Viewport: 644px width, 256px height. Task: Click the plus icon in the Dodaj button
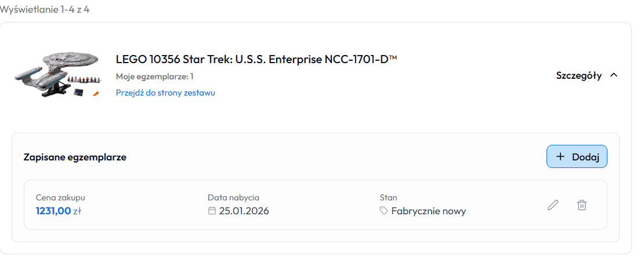coord(560,156)
